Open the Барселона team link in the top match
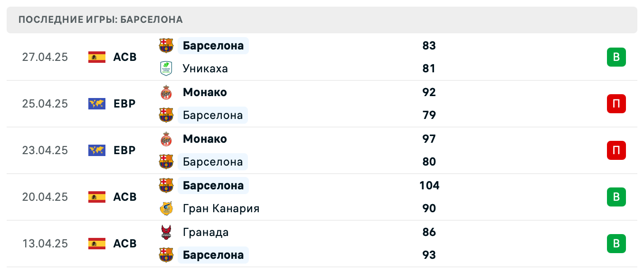The image size is (644, 275). (x=213, y=46)
